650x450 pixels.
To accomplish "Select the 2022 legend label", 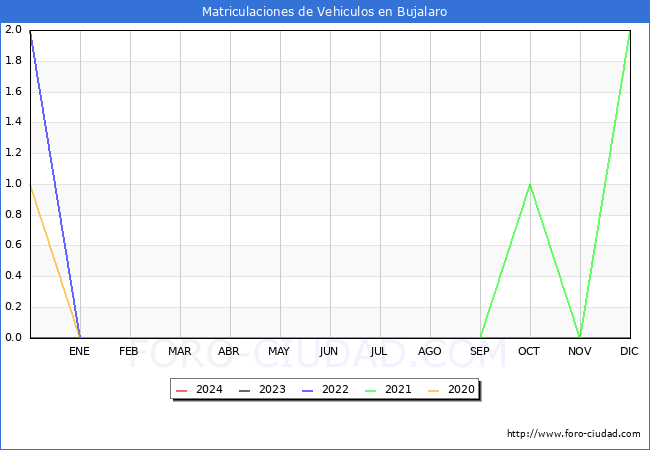I will coord(335,390).
